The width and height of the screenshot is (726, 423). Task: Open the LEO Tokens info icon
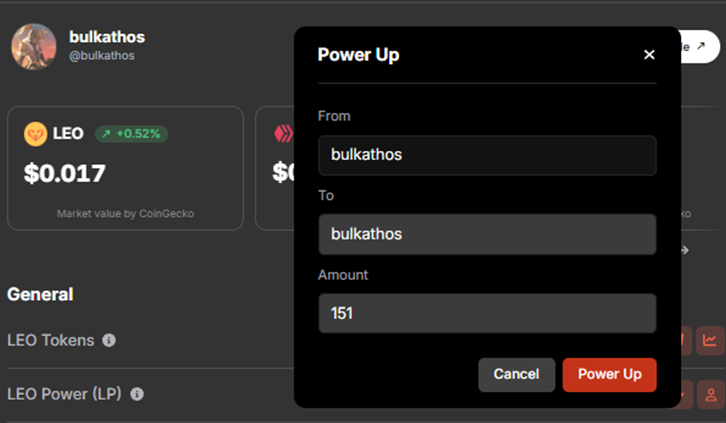[109, 340]
